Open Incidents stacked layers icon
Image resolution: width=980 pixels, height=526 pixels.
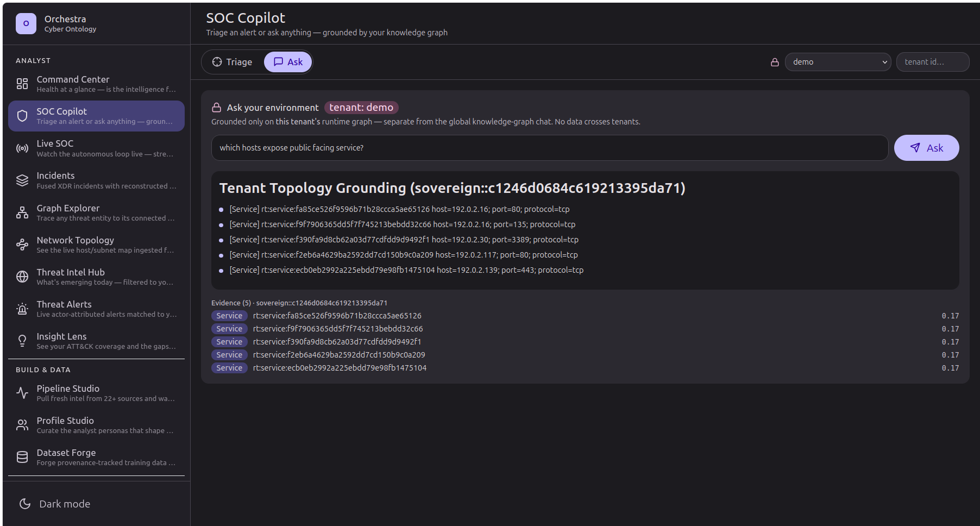[22, 180]
